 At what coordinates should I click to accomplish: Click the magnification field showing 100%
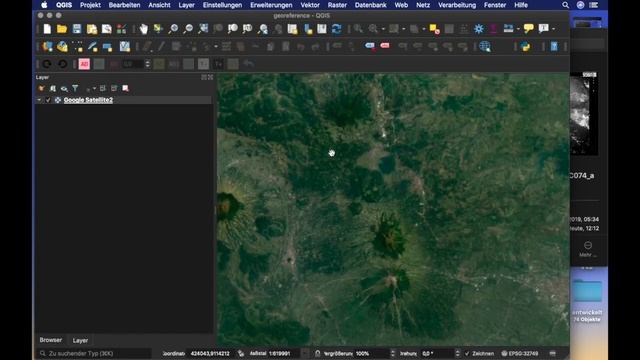point(371,353)
